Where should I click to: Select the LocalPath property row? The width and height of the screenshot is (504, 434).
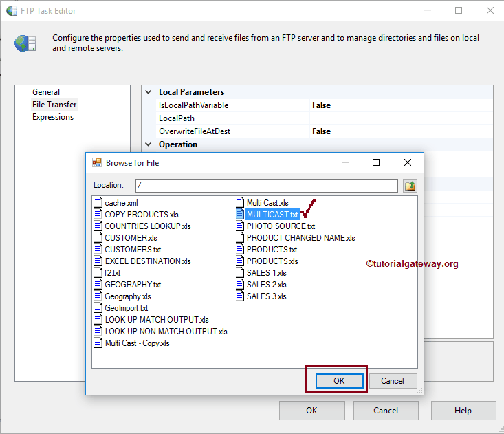(325, 118)
